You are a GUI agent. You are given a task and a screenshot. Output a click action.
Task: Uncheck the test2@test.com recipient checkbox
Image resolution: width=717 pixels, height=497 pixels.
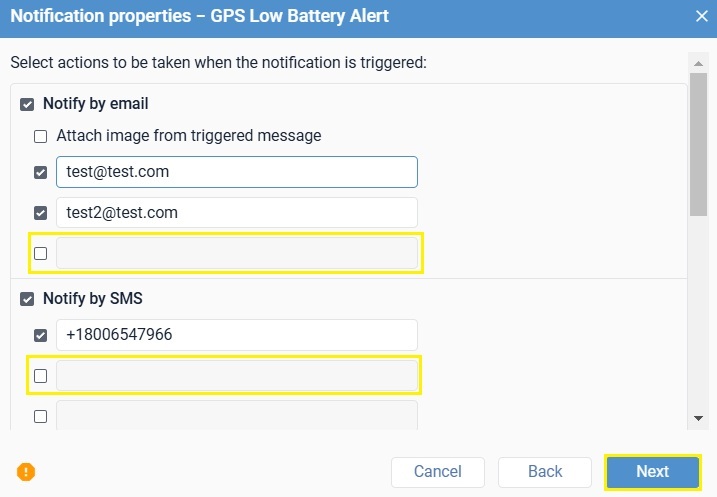[41, 213]
